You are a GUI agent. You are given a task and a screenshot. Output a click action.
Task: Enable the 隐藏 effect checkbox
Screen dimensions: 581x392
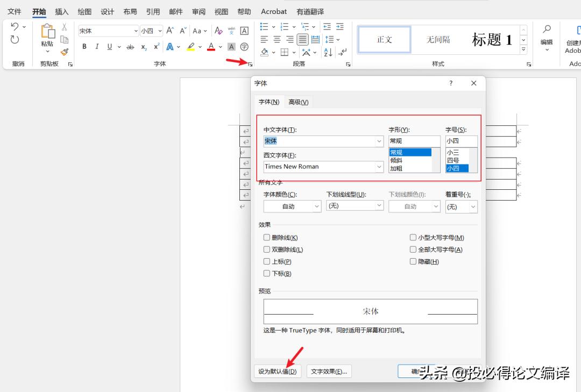coord(413,261)
